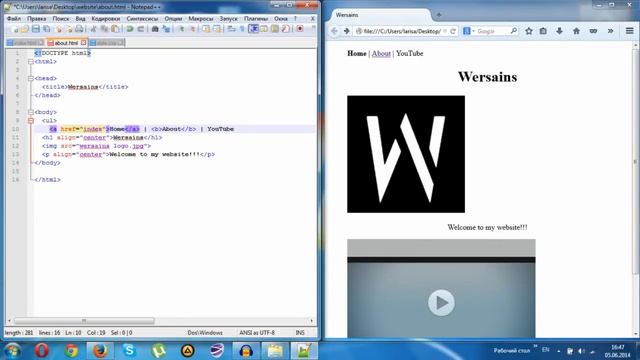Click the Wersains W logo image
The height and width of the screenshot is (360, 640).
tap(406, 154)
